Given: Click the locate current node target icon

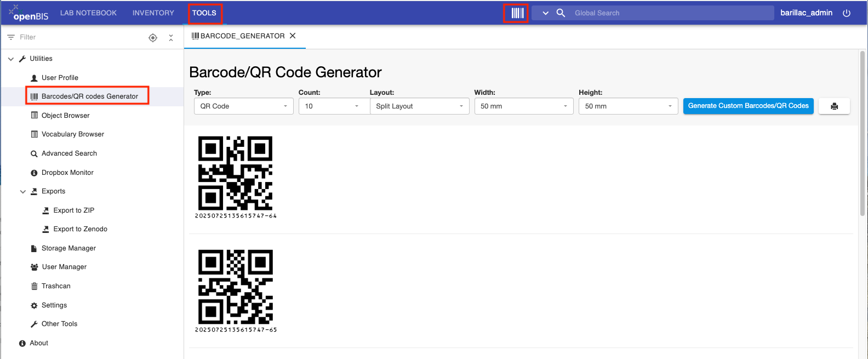Looking at the screenshot, I should (153, 37).
